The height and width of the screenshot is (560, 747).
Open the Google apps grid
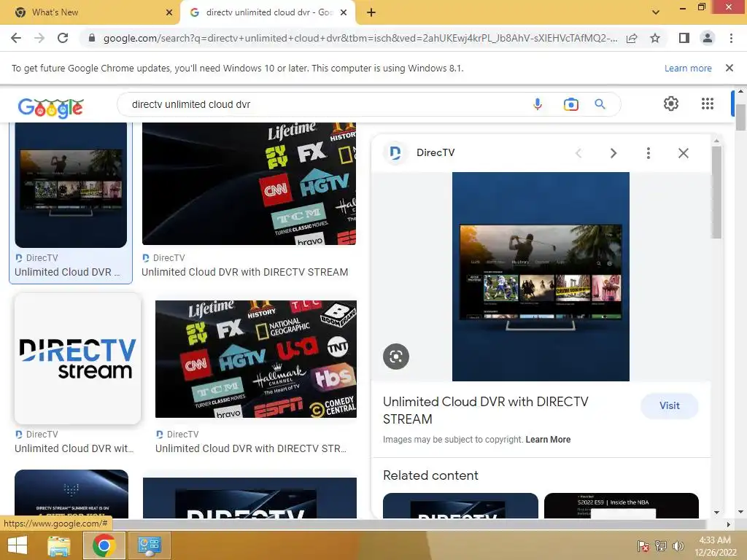(x=708, y=104)
